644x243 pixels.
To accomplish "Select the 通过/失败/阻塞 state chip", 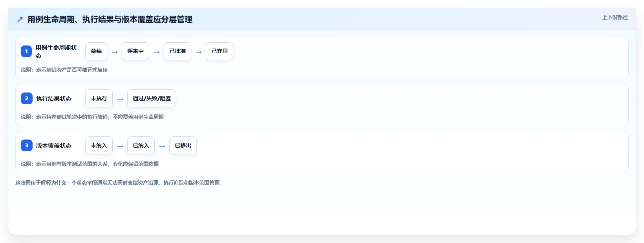I will [152, 98].
